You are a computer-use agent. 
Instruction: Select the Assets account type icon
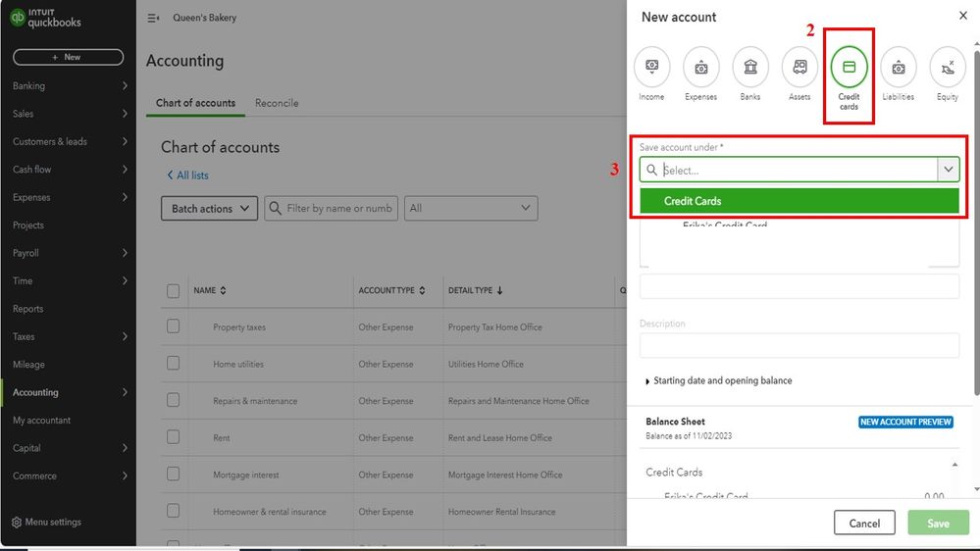click(x=799, y=67)
